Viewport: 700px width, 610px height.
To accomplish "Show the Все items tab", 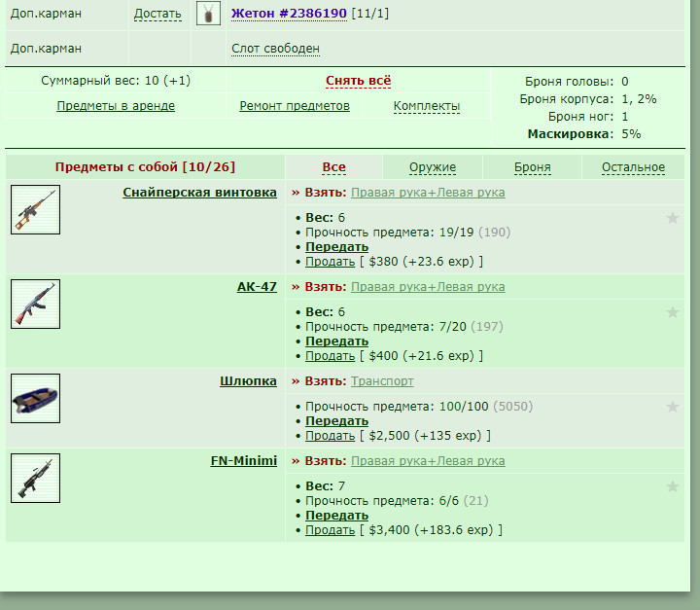I will tap(333, 167).
